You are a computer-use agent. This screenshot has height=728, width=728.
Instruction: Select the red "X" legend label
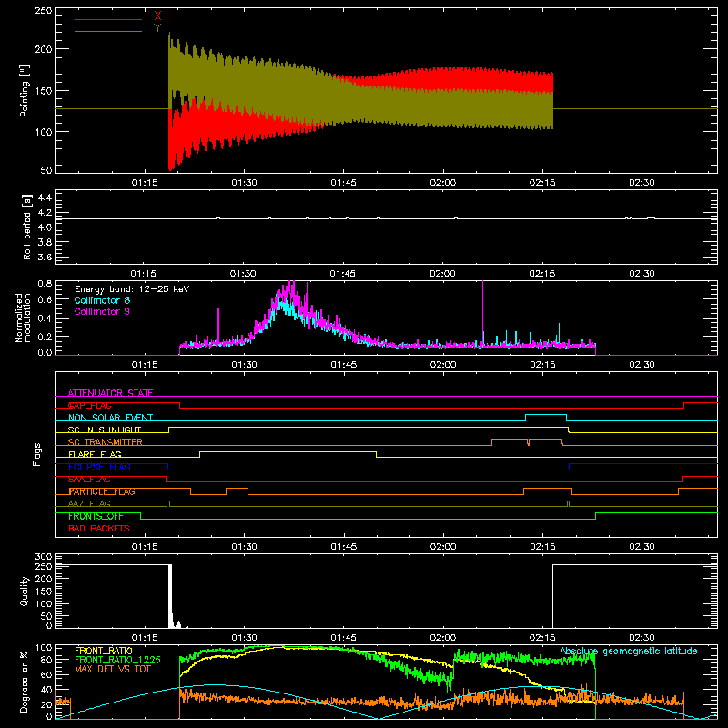[x=157, y=16]
